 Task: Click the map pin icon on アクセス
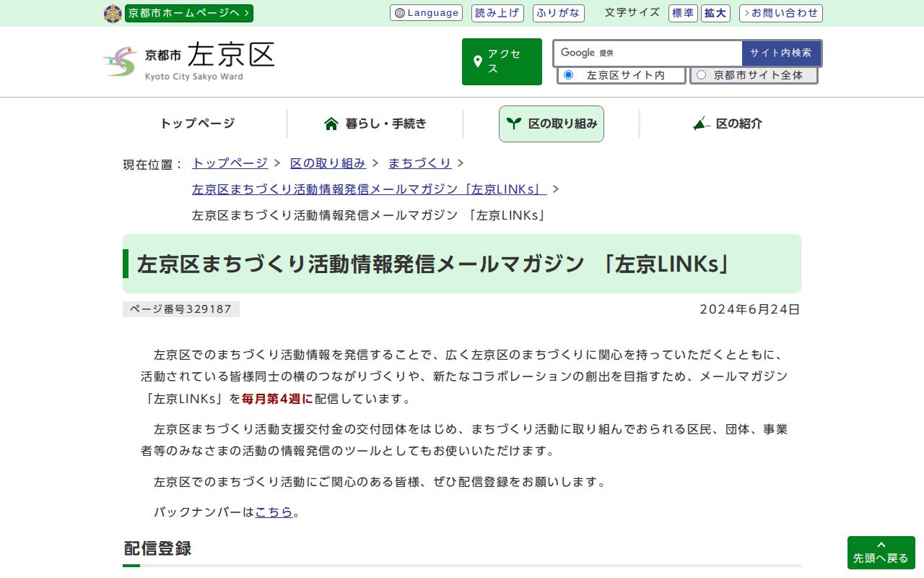477,61
